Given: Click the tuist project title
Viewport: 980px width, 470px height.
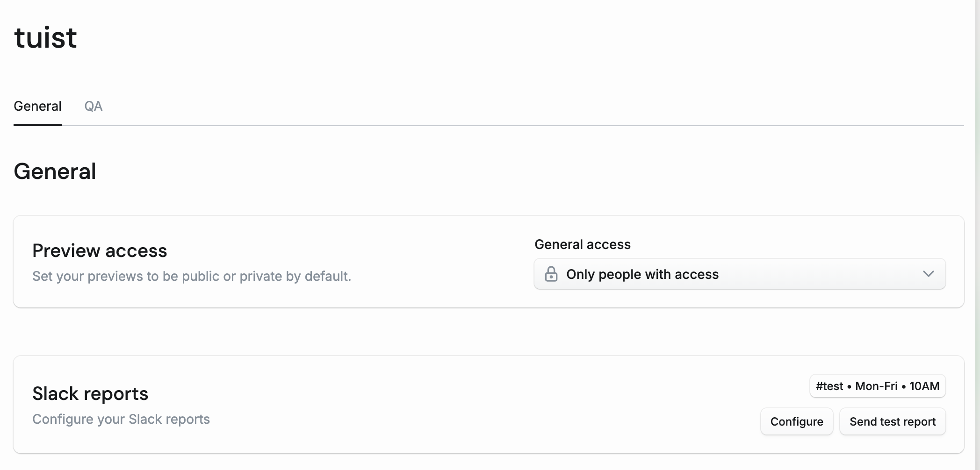Looking at the screenshot, I should click(45, 37).
